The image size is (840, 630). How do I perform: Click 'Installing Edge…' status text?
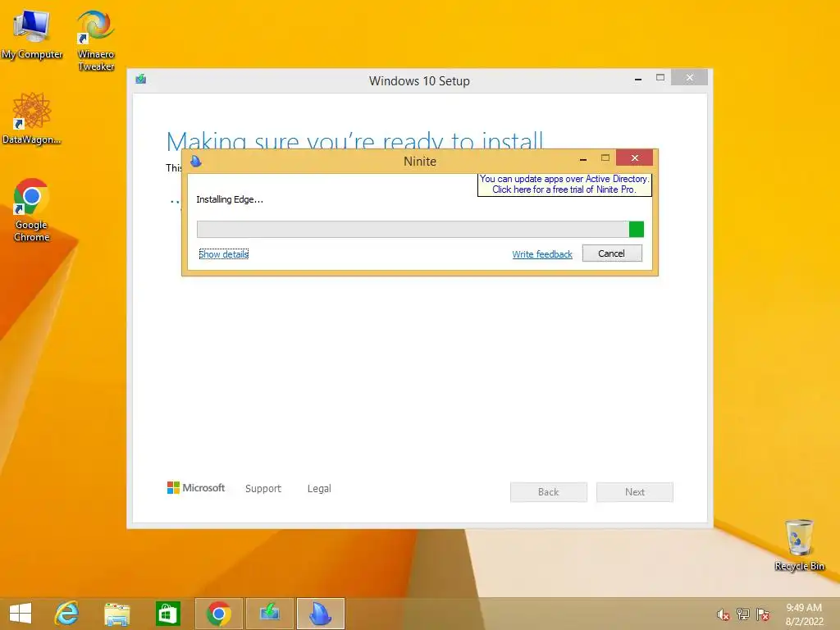pos(230,199)
